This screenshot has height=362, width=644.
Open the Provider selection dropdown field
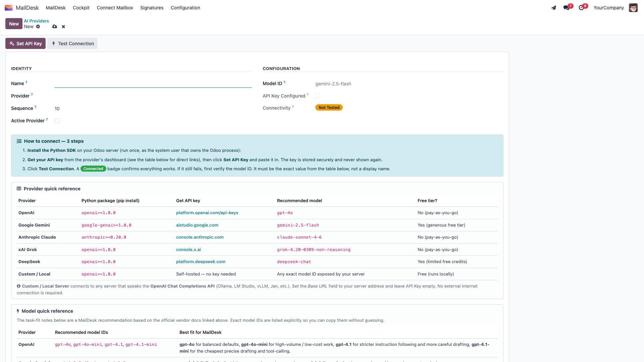coord(153,96)
